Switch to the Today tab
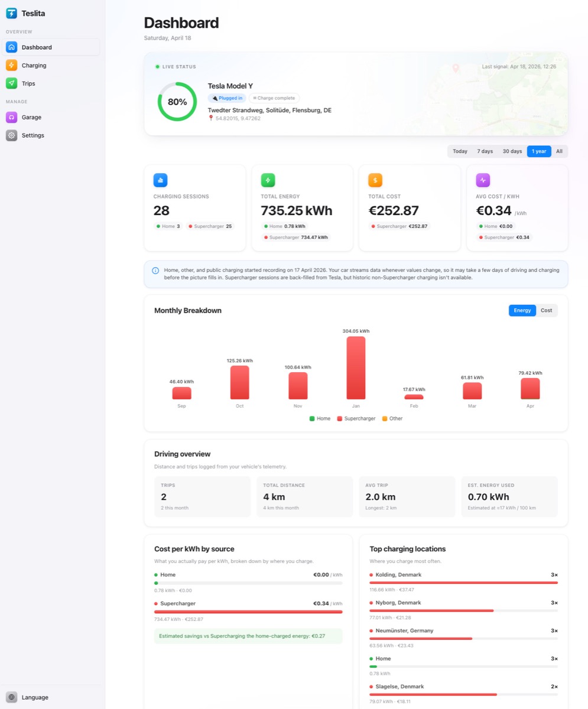Viewport: 588px width, 709px height. pos(460,151)
